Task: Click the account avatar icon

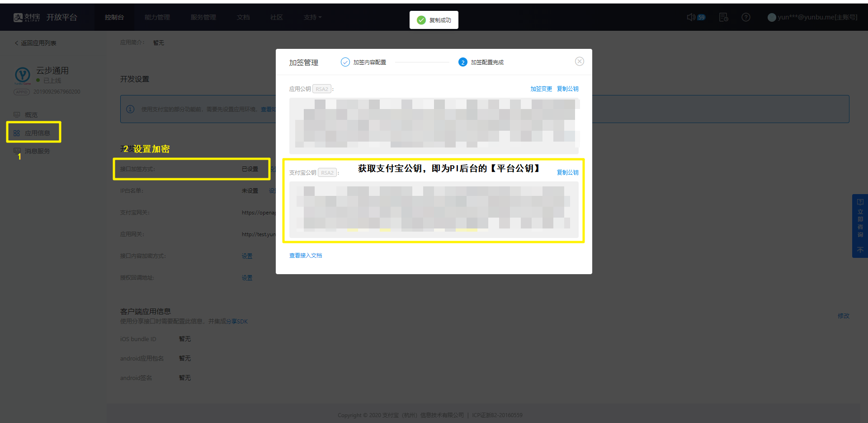Action: coord(772,17)
